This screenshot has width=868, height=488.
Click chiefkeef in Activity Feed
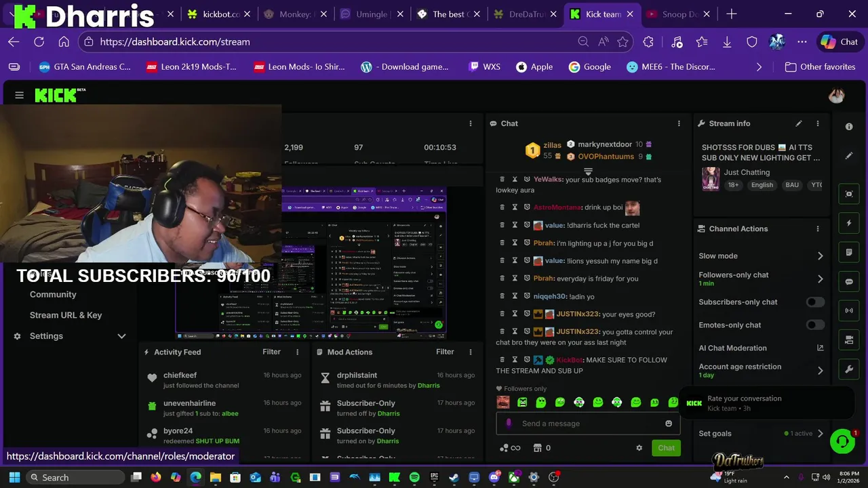[x=180, y=375]
